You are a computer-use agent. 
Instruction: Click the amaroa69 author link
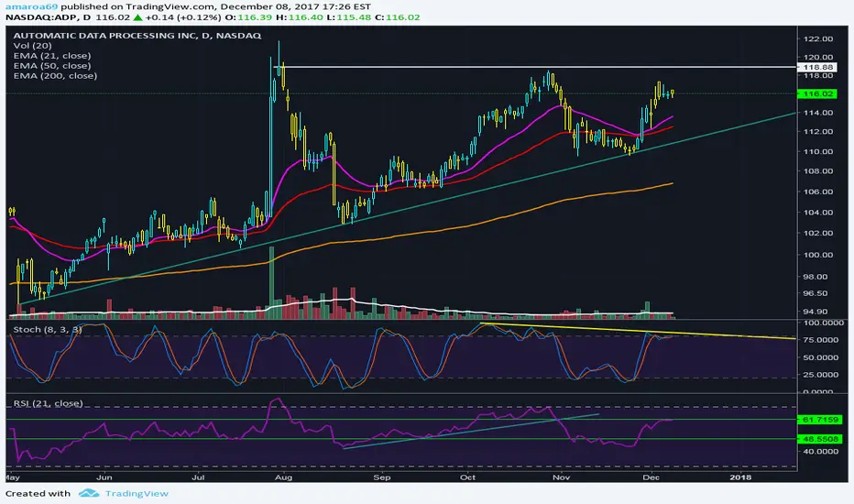(x=31, y=6)
